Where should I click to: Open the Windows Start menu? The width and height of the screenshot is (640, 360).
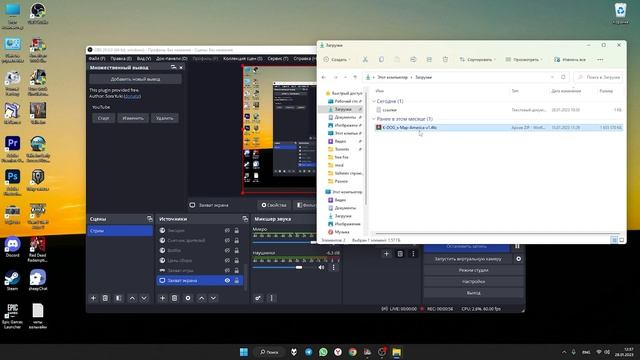[x=244, y=352]
